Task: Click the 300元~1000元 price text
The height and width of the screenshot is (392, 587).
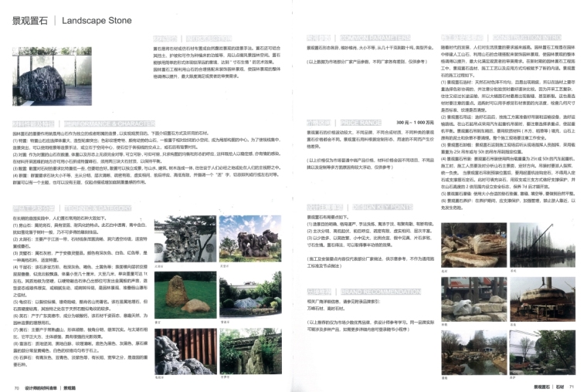Action: (415, 123)
